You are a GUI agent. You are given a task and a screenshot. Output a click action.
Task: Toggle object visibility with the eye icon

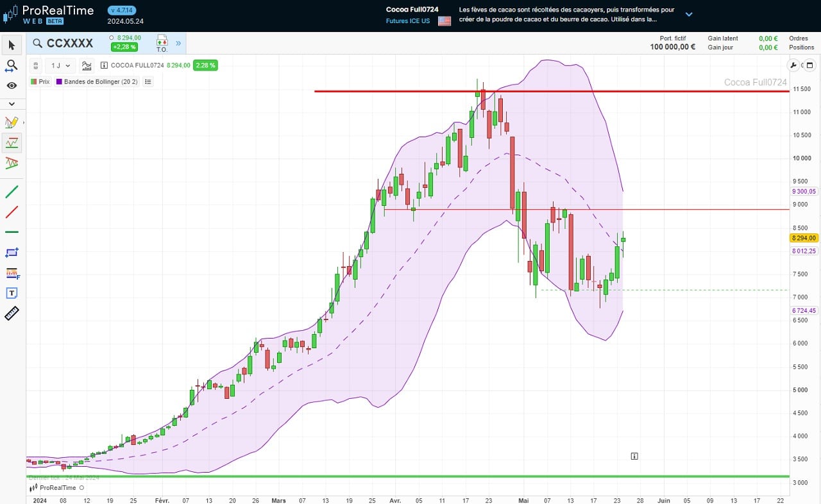coord(12,86)
